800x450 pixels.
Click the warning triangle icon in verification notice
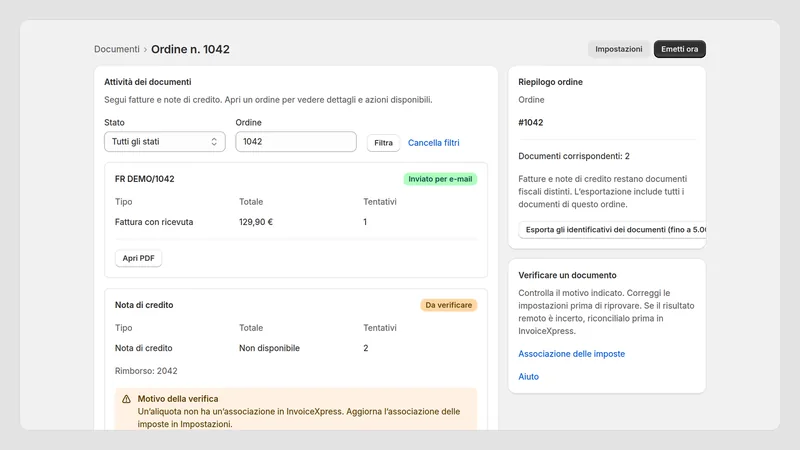[126, 399]
